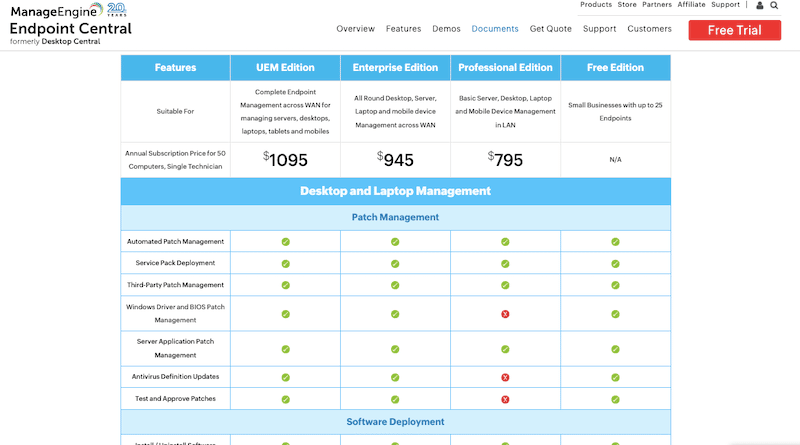Viewport: 800px width, 445px height.
Task: Click UEM check for Windows Driver BIOS Patch
Action: pyautogui.click(x=286, y=314)
